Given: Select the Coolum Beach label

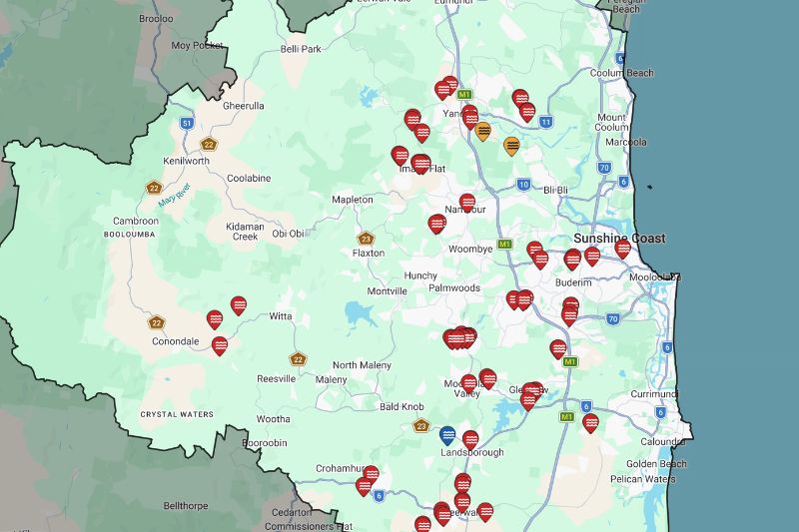Looking at the screenshot, I should point(621,73).
